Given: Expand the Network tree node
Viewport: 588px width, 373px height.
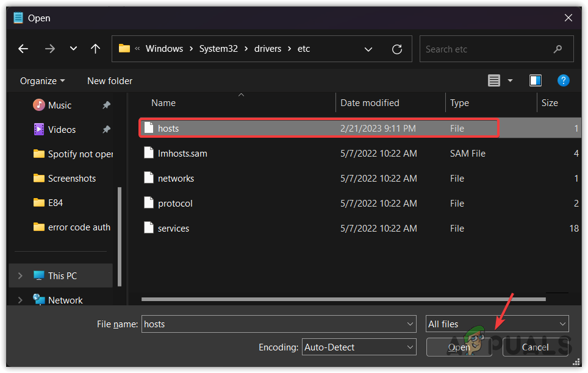Looking at the screenshot, I should pos(20,300).
